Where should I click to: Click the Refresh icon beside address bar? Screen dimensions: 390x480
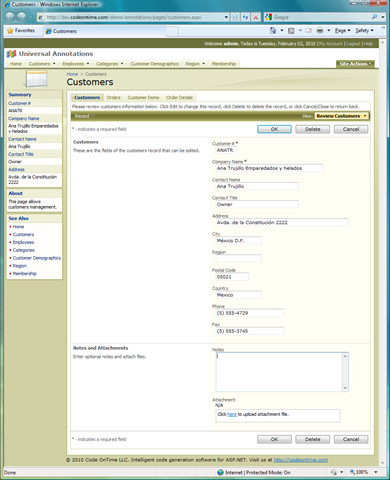coord(246,17)
